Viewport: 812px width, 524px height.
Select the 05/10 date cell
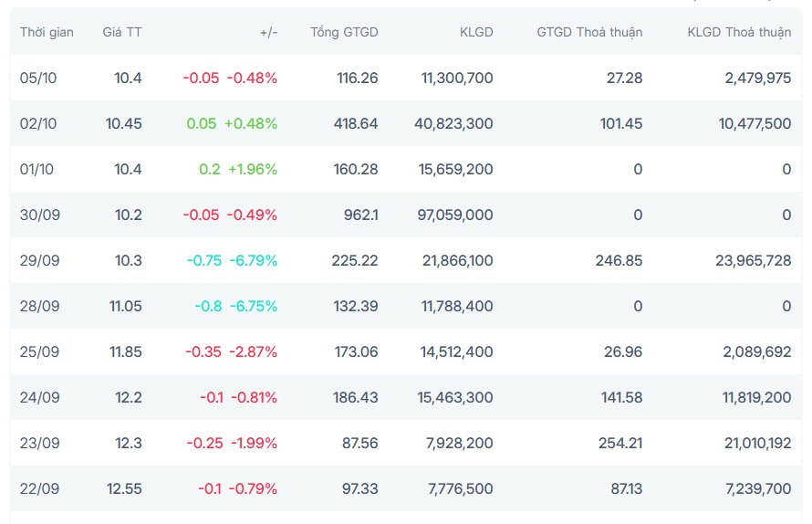38,78
